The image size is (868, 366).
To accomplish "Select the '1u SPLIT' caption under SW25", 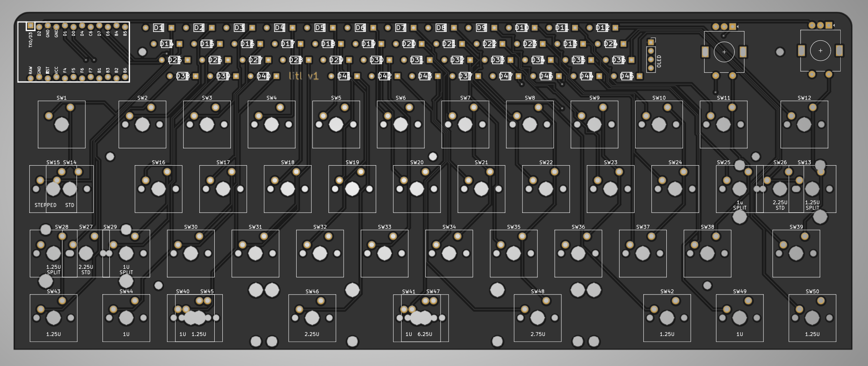I will 739,205.
